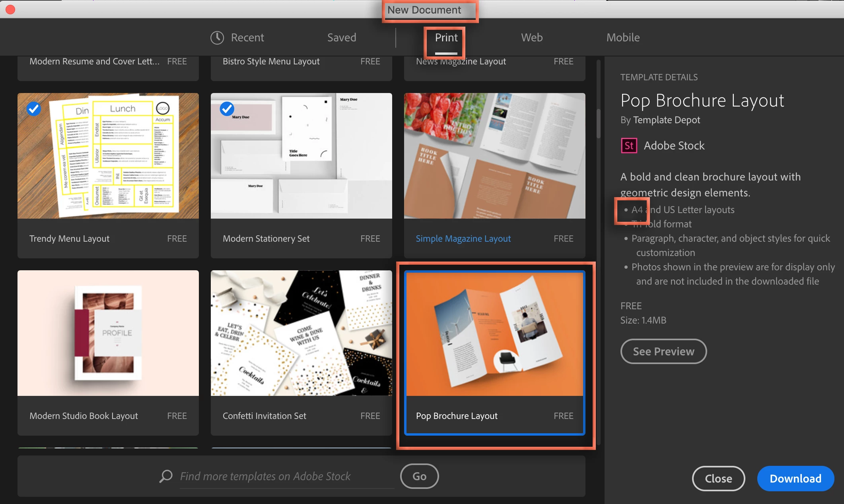The image size is (844, 504).
Task: Open the Web tab
Action: tap(531, 38)
